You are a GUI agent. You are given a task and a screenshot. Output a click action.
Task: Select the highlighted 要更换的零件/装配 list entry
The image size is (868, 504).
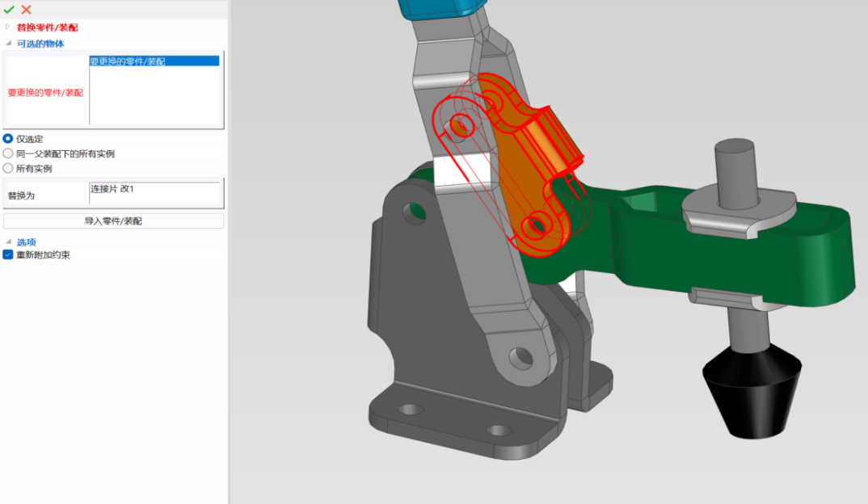click(x=154, y=61)
